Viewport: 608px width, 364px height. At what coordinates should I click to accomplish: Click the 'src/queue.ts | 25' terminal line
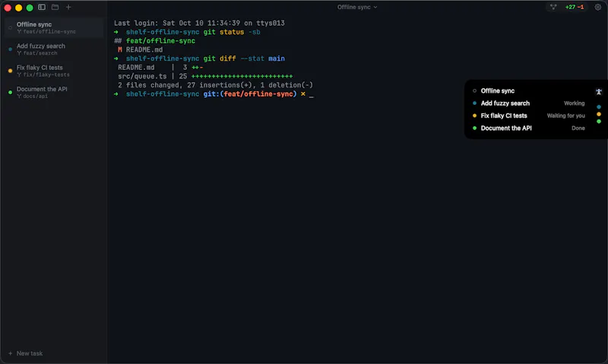click(205, 76)
